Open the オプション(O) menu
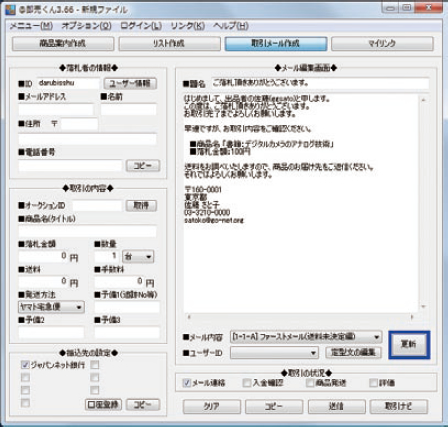 pyautogui.click(x=86, y=26)
